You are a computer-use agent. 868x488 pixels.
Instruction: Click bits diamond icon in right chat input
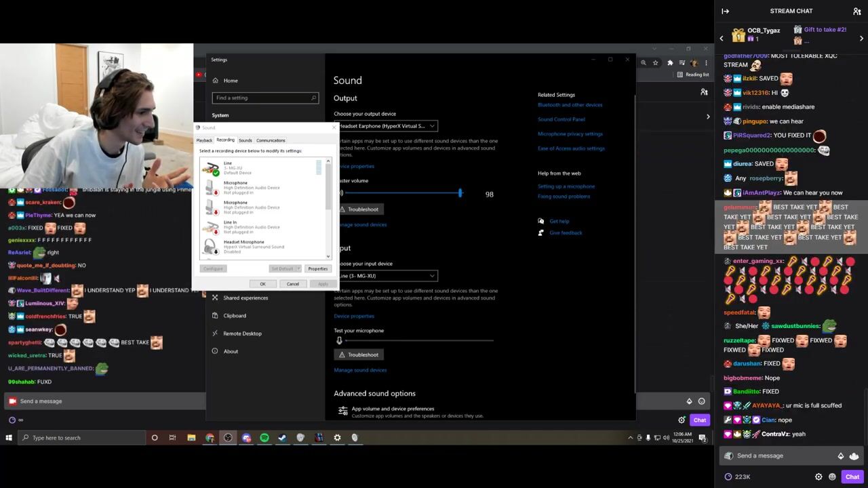point(841,455)
